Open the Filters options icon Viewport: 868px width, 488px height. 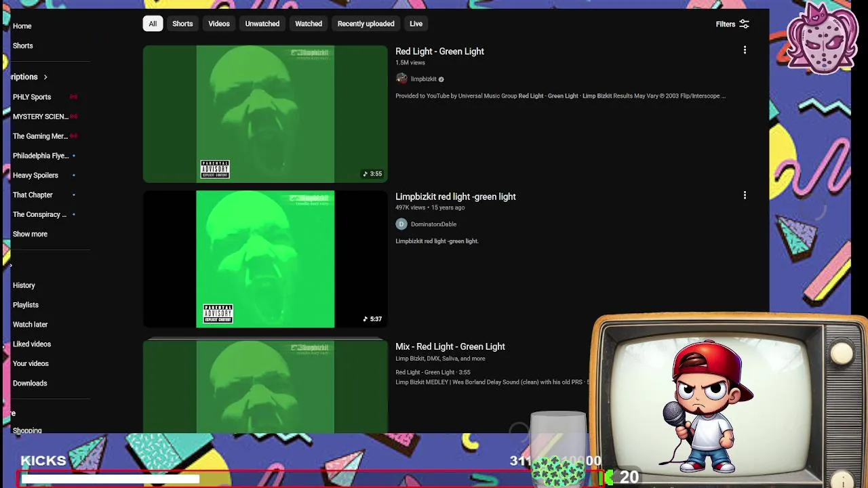(x=744, y=24)
